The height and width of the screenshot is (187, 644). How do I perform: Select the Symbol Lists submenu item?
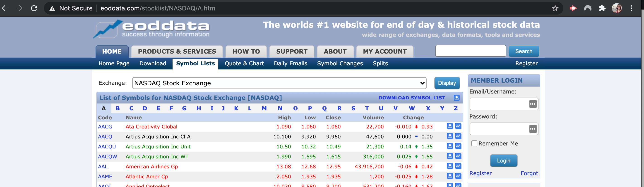coord(195,64)
